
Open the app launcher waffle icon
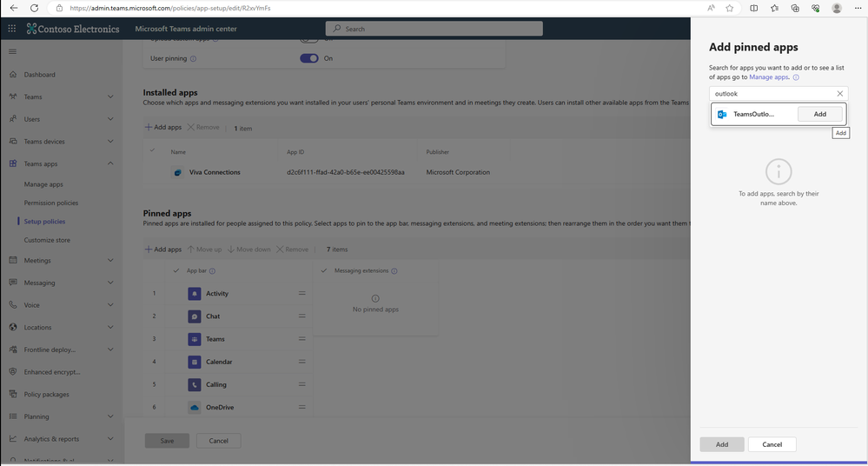(x=11, y=29)
